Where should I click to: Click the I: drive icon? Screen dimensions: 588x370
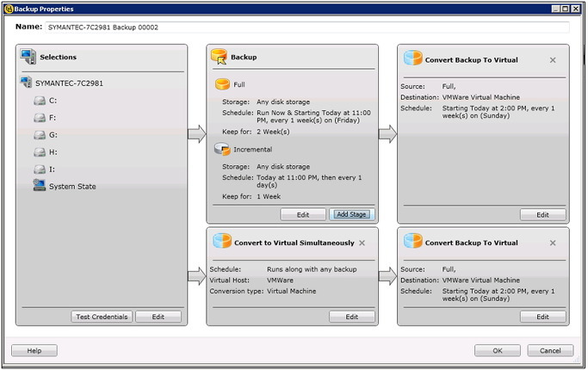pyautogui.click(x=40, y=170)
